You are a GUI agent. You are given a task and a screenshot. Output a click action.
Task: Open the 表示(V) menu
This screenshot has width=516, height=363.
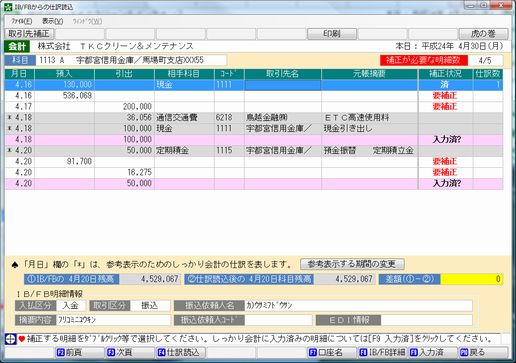(x=52, y=21)
